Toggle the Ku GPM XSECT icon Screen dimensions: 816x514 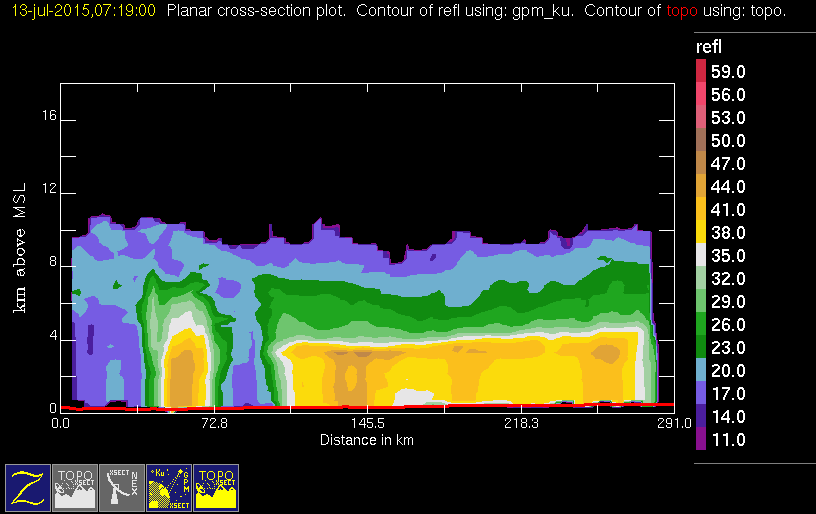click(x=169, y=487)
